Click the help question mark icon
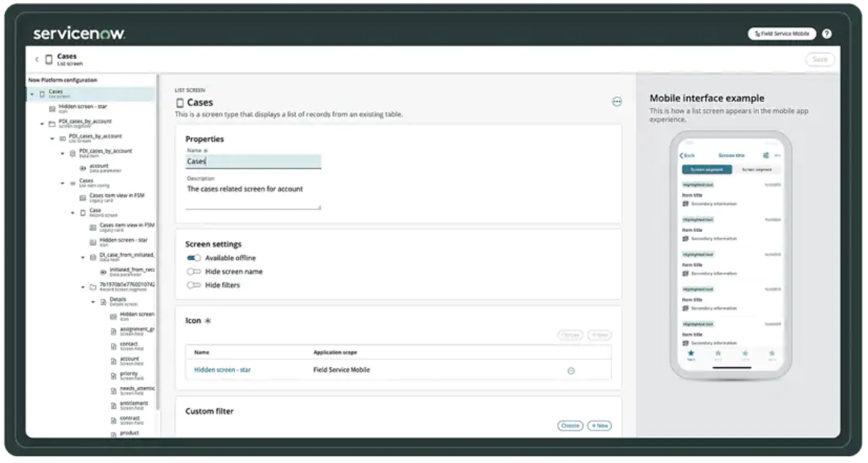 point(826,34)
